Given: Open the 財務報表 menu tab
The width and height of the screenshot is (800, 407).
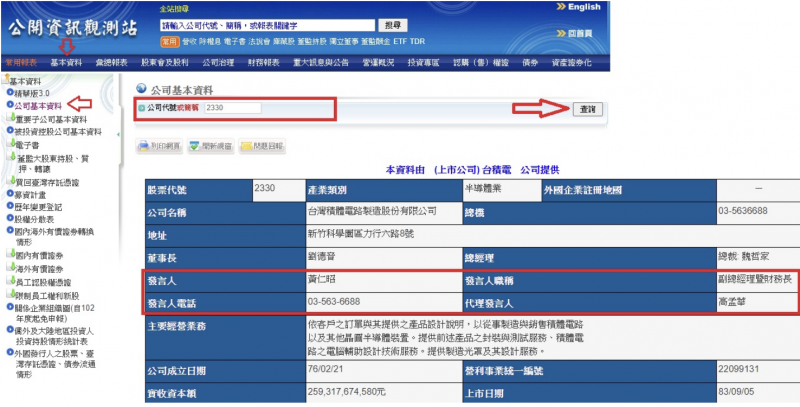Looking at the screenshot, I should [x=264, y=63].
